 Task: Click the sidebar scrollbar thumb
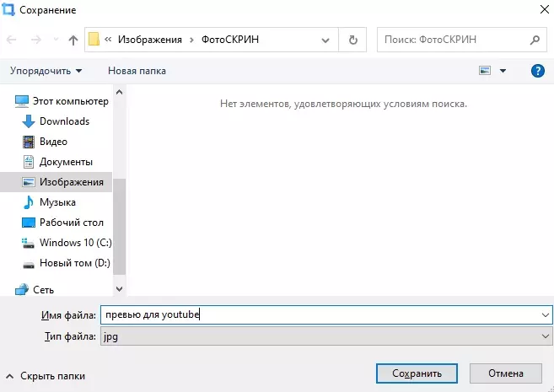(x=120, y=227)
